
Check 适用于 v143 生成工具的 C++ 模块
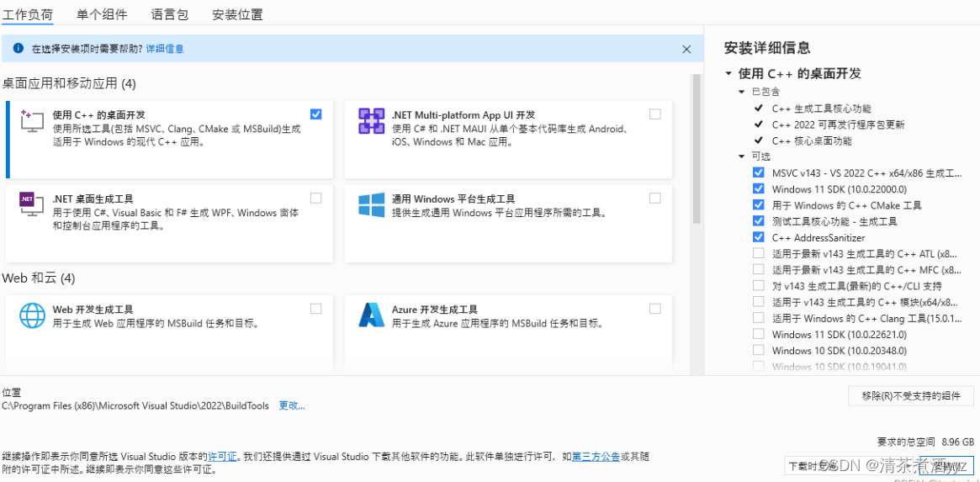758,302
